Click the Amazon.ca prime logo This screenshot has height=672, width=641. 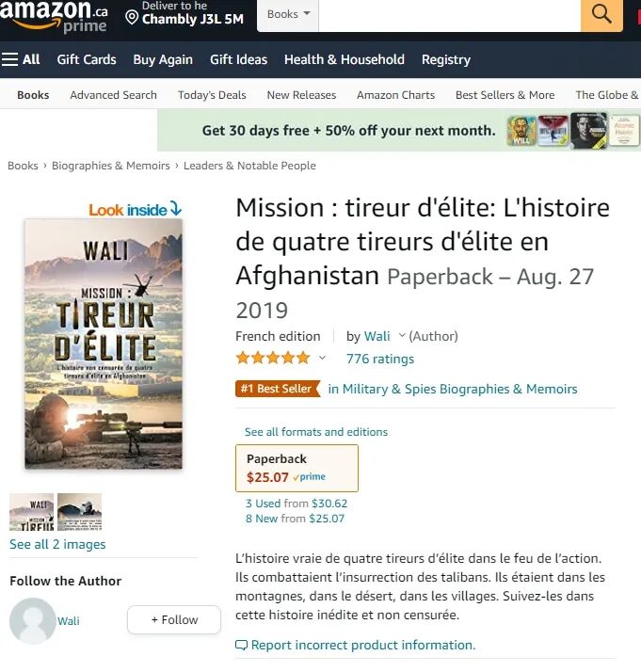54,16
